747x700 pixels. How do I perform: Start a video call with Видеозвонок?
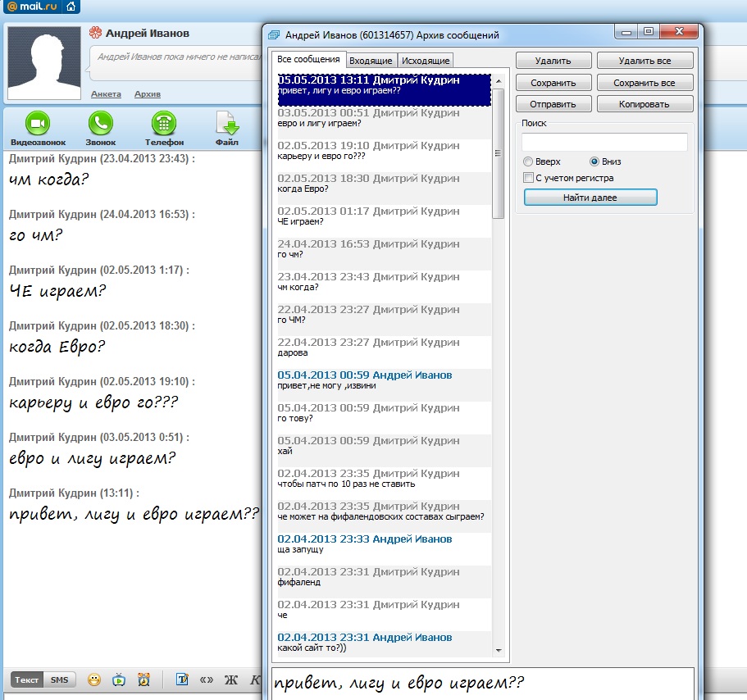click(38, 124)
